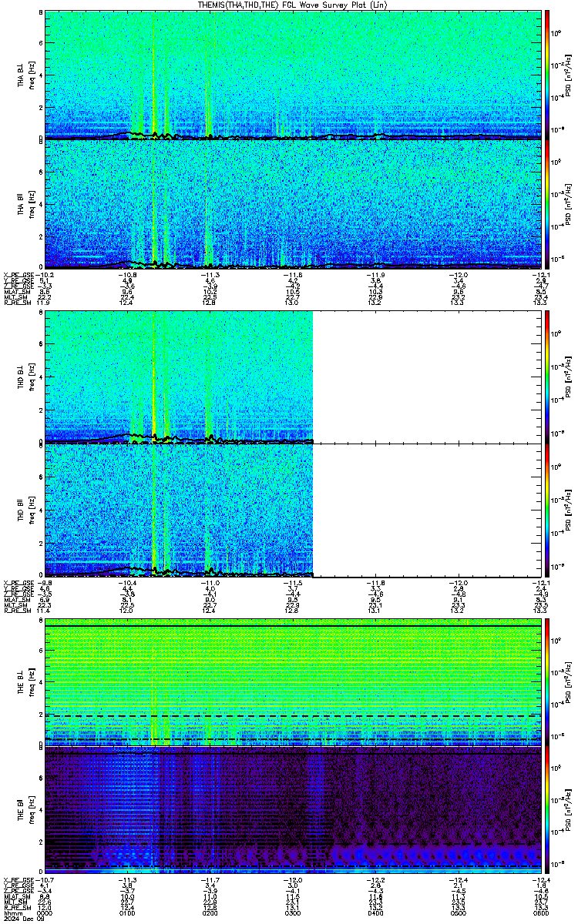Click the 0100 time tick label
Viewport: 578px width, 924px height.
tap(127, 913)
